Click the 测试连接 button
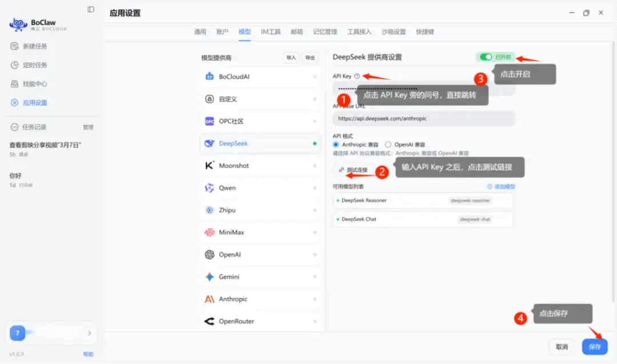 353,170
